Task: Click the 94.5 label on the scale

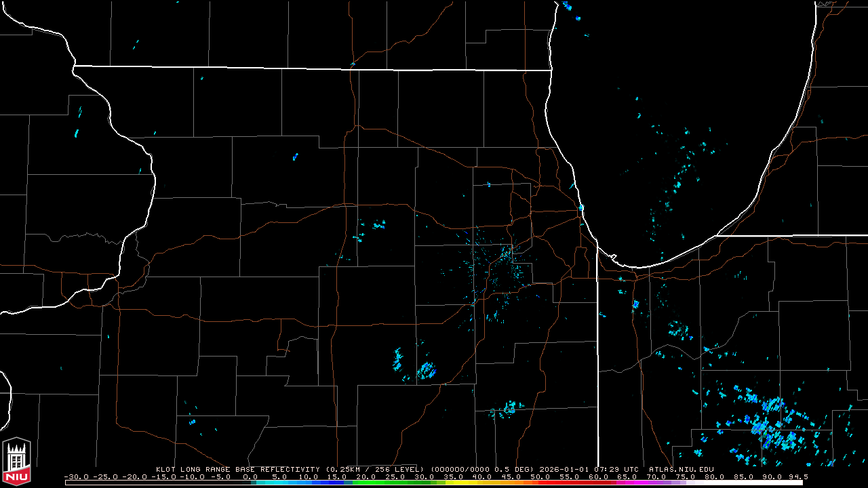Action: [x=797, y=476]
